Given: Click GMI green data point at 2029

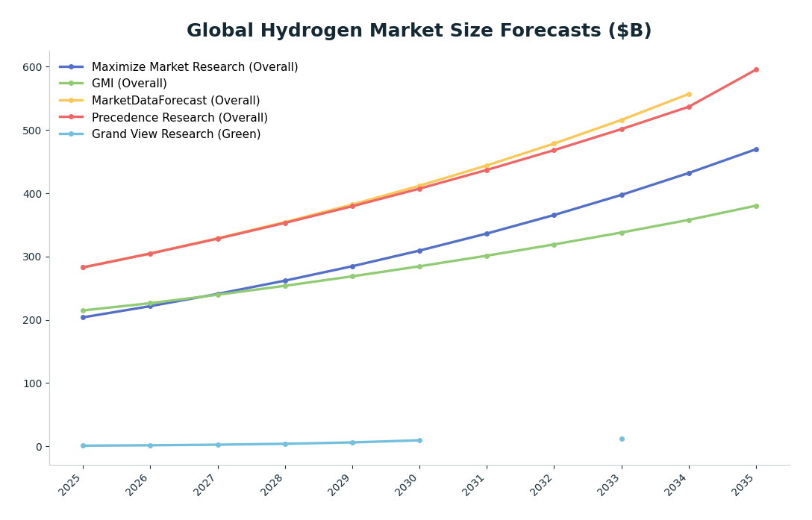Looking at the screenshot, I should [352, 276].
